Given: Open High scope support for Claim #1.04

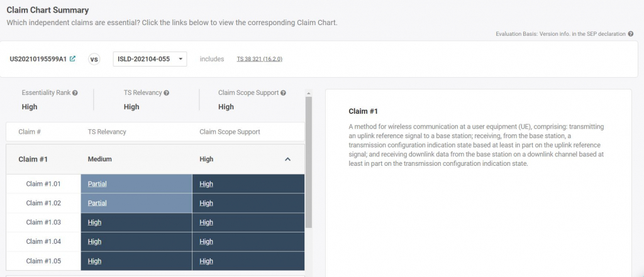Looking at the screenshot, I should 206,242.
